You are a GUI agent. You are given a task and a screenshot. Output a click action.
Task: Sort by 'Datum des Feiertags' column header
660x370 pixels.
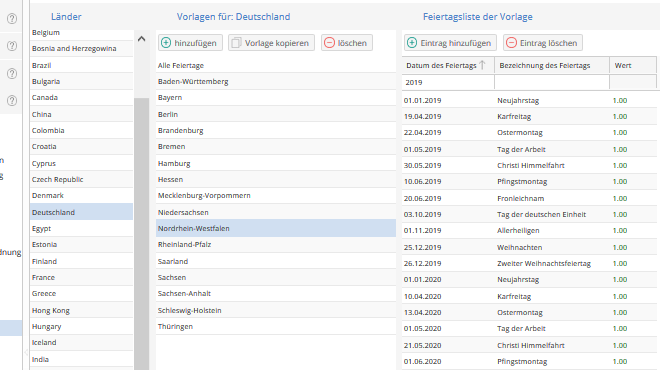448,65
